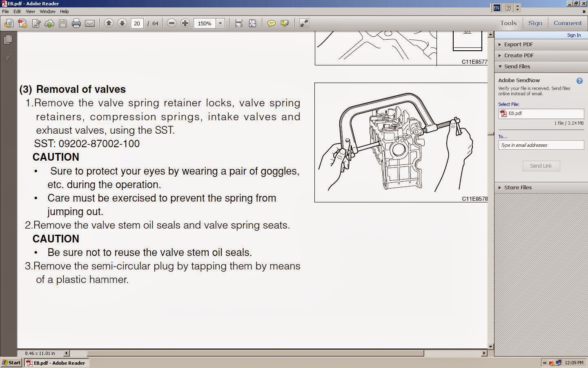Open the File menu
This screenshot has height=368, width=588.
point(5,11)
